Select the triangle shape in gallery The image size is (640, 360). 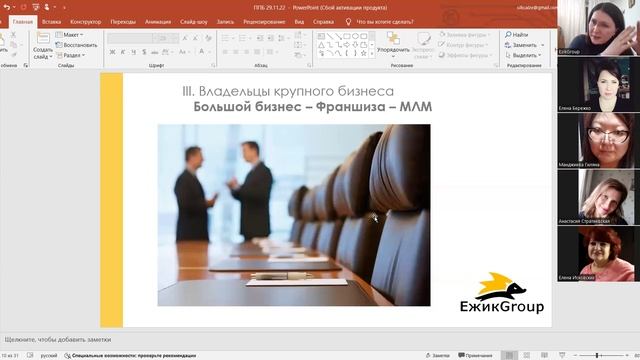pyautogui.click(x=321, y=45)
